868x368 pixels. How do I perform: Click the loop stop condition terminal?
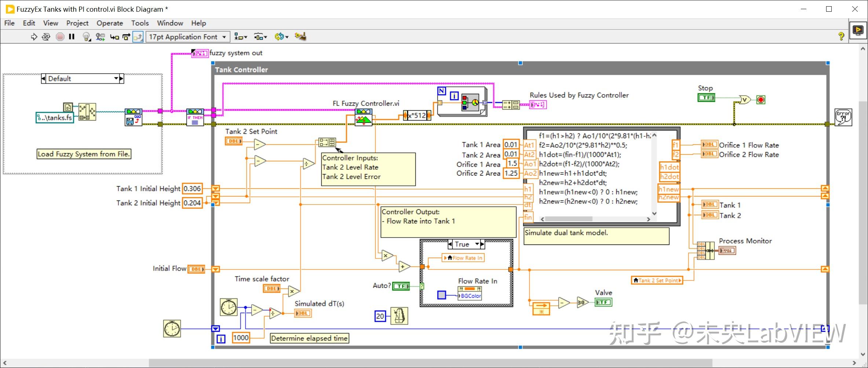tap(761, 100)
